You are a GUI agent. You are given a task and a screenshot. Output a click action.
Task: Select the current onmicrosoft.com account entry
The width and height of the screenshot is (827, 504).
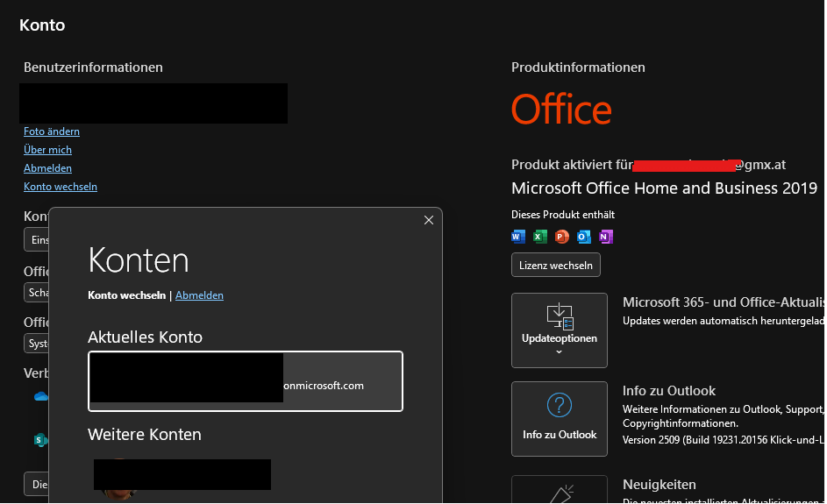tap(246, 381)
